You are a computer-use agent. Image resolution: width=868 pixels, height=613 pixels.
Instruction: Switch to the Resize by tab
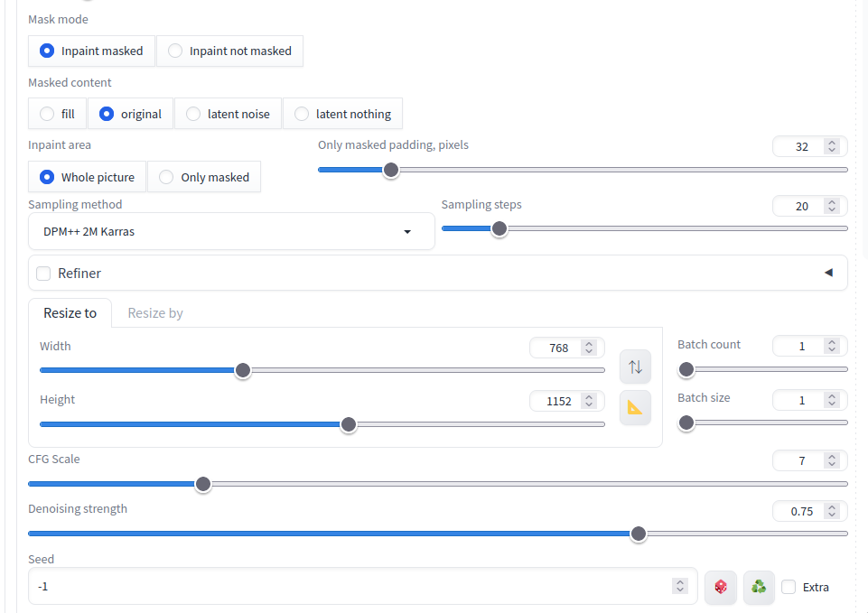pyautogui.click(x=155, y=313)
